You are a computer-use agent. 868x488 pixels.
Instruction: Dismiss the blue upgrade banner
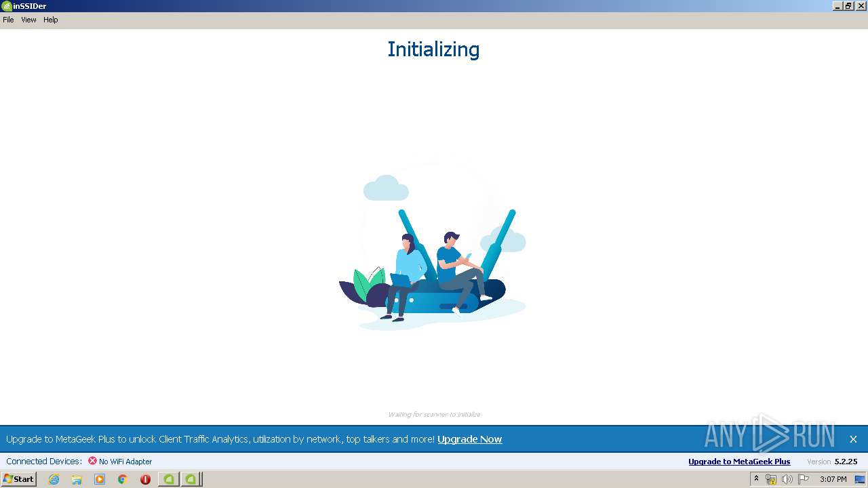853,439
